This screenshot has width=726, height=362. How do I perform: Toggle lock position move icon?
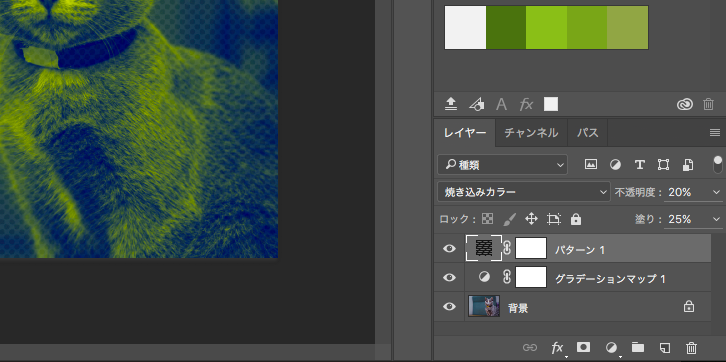(x=532, y=219)
